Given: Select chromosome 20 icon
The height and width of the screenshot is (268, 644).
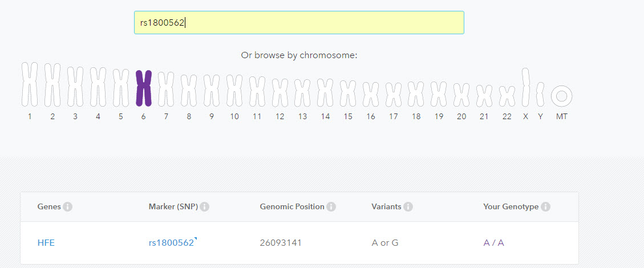Looking at the screenshot, I should [x=461, y=95].
